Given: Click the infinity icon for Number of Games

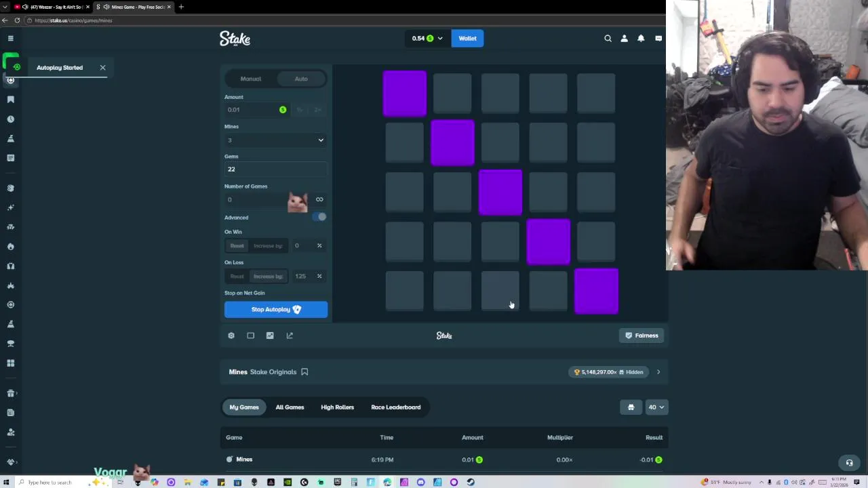Looking at the screenshot, I should [x=319, y=199].
